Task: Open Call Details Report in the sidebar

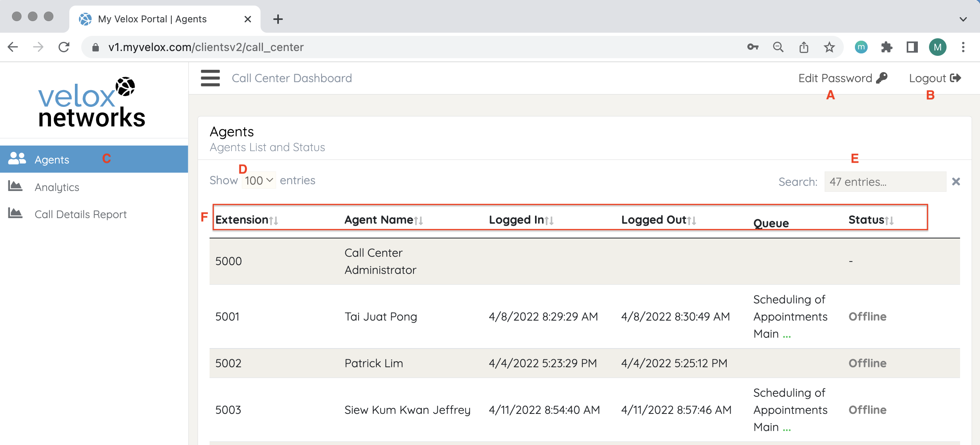Action: point(80,214)
